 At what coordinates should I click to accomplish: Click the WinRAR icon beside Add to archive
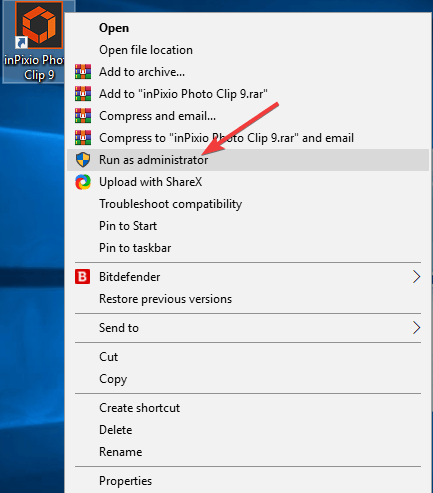83,72
